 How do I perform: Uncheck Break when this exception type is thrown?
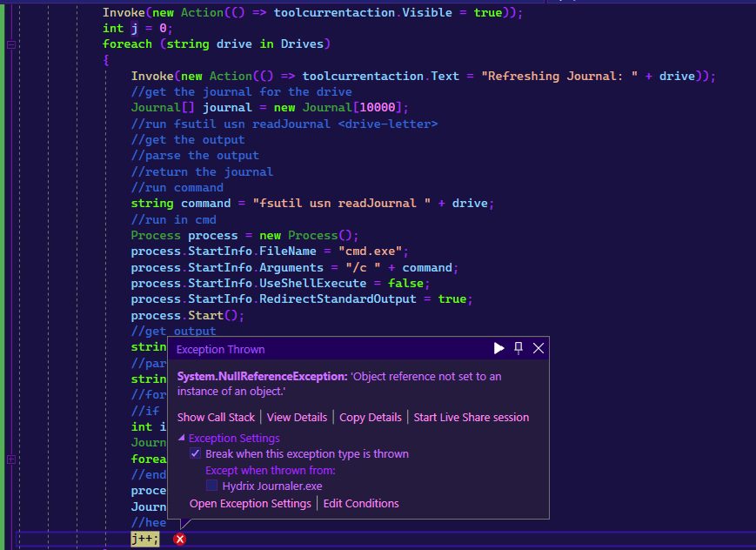point(196,453)
